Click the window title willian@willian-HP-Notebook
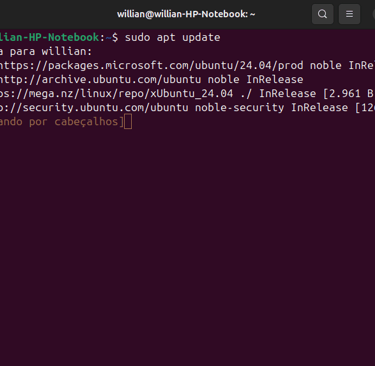 click(x=186, y=14)
